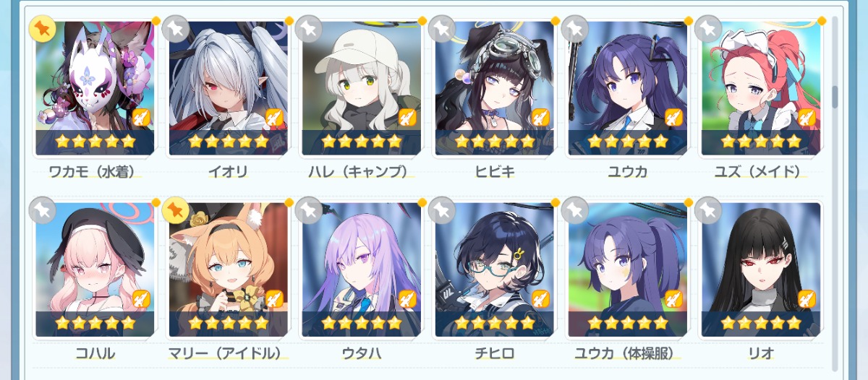Open the コハル student portrait

[x=95, y=269]
